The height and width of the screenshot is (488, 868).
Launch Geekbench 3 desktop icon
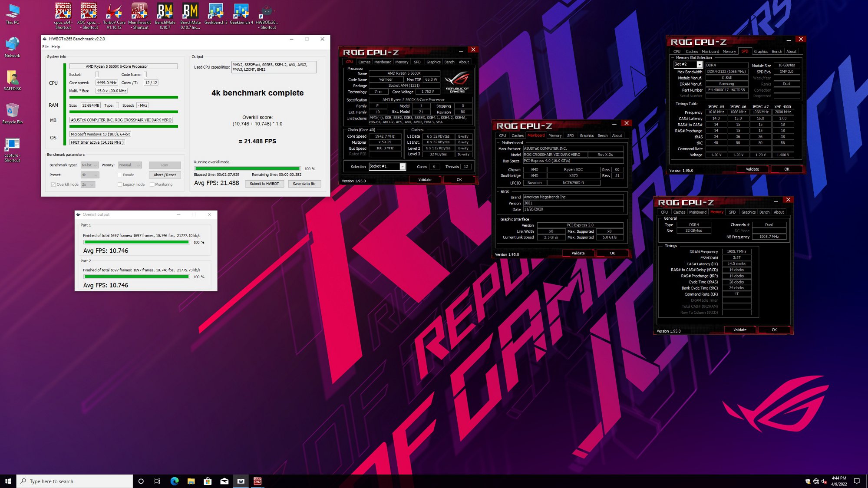[216, 14]
